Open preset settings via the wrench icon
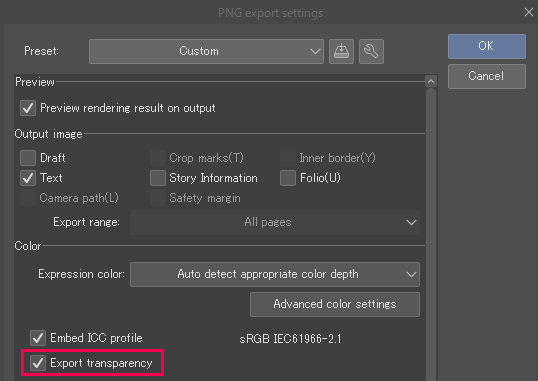This screenshot has width=538, height=381. coord(371,51)
